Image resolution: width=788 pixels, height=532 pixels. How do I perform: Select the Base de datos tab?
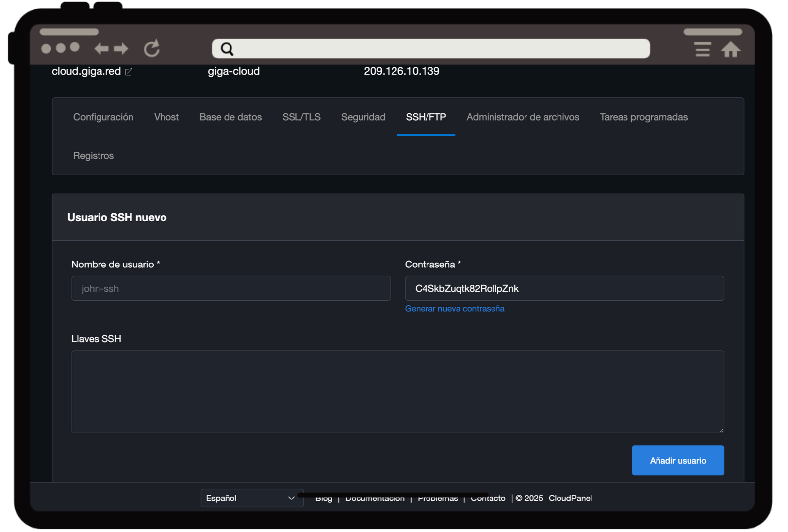[x=230, y=117]
